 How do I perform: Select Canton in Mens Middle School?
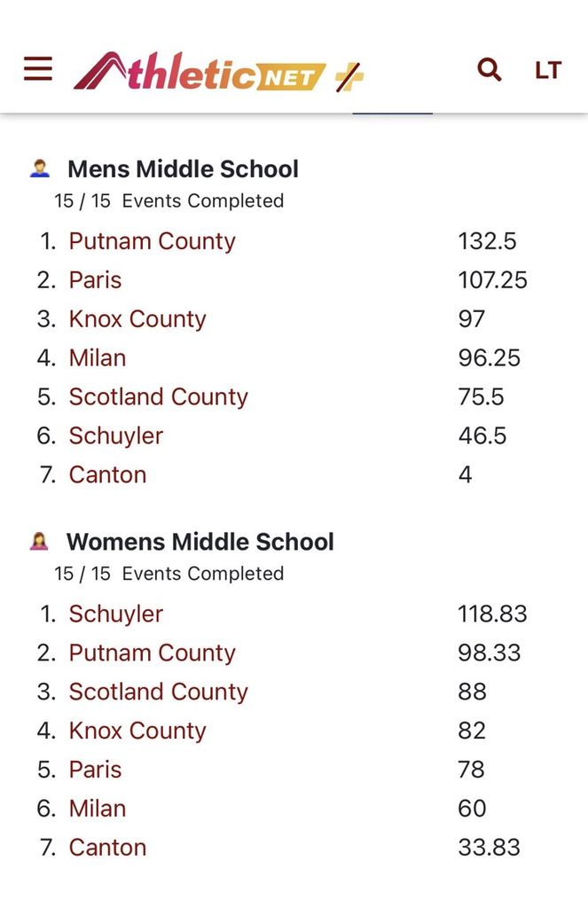[x=107, y=475]
